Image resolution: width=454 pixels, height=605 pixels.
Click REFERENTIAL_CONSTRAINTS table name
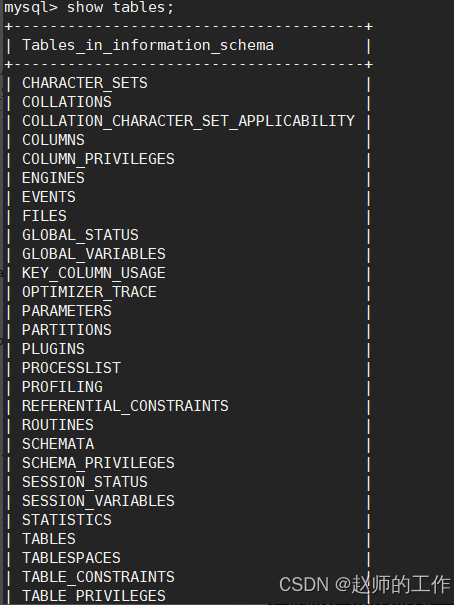(x=125, y=406)
